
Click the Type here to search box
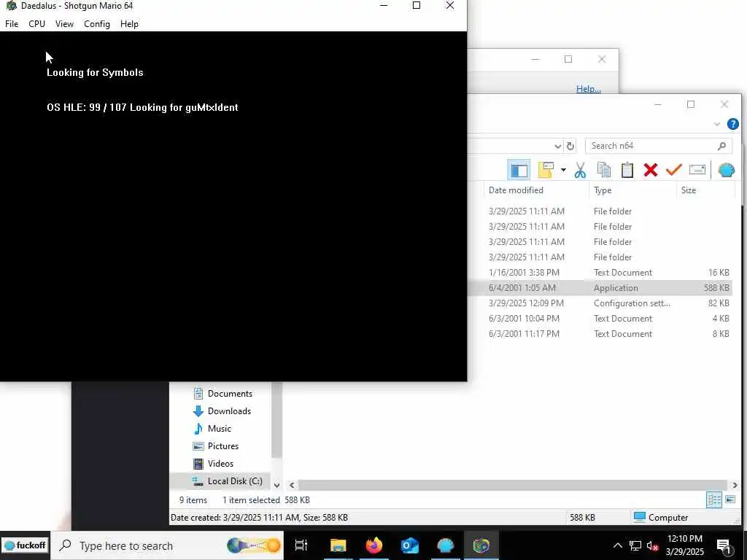(x=167, y=545)
